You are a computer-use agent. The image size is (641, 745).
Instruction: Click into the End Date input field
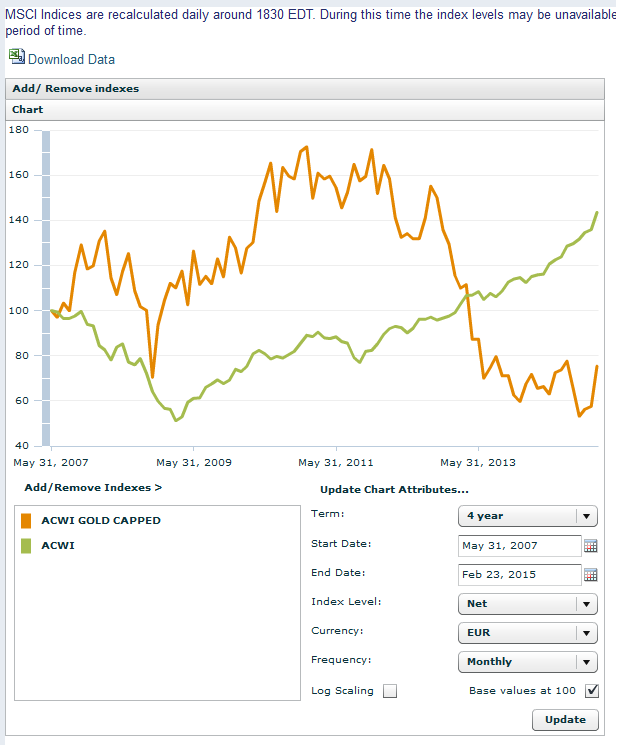[518, 575]
